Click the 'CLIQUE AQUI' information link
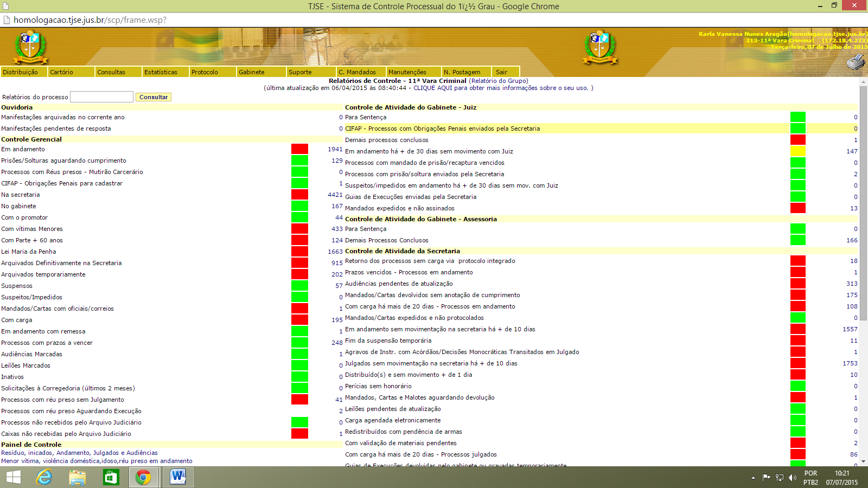 pyautogui.click(x=432, y=88)
